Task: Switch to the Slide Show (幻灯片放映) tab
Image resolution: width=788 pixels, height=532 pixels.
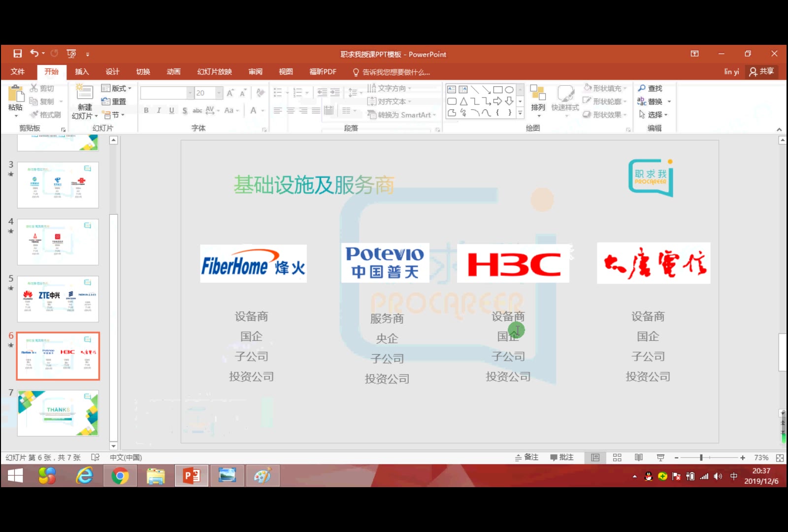Action: point(214,71)
